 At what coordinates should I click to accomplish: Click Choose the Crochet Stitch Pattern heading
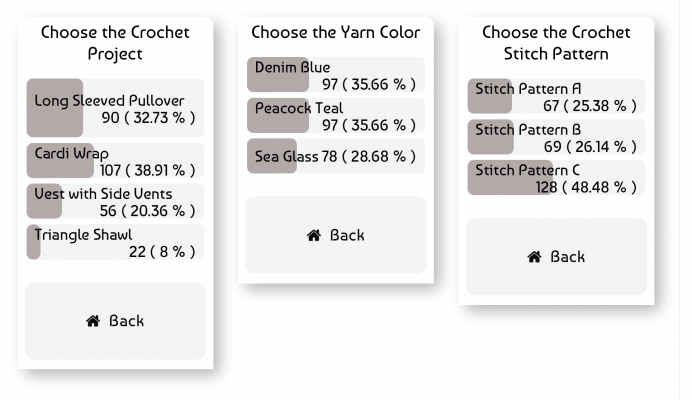point(556,43)
